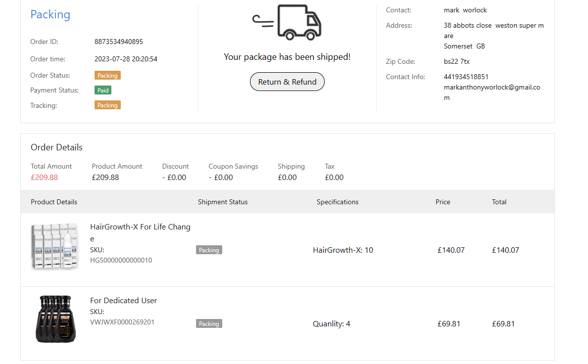Click the green Paid payment status badge

pyautogui.click(x=103, y=91)
